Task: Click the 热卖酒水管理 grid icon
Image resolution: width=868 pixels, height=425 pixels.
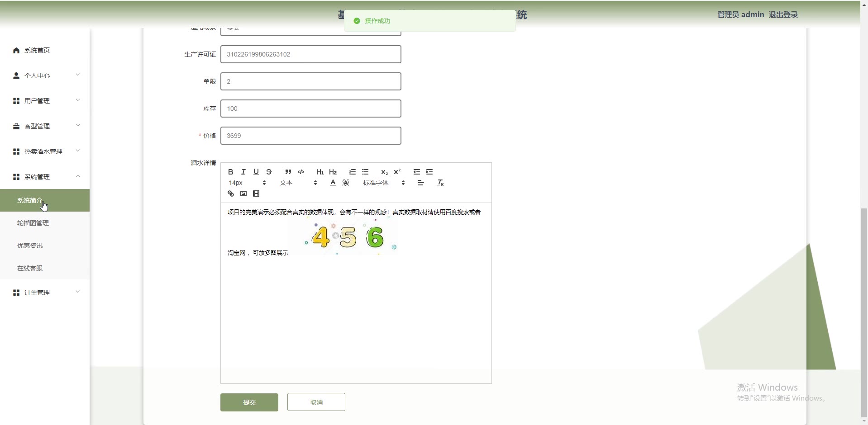Action: point(16,151)
